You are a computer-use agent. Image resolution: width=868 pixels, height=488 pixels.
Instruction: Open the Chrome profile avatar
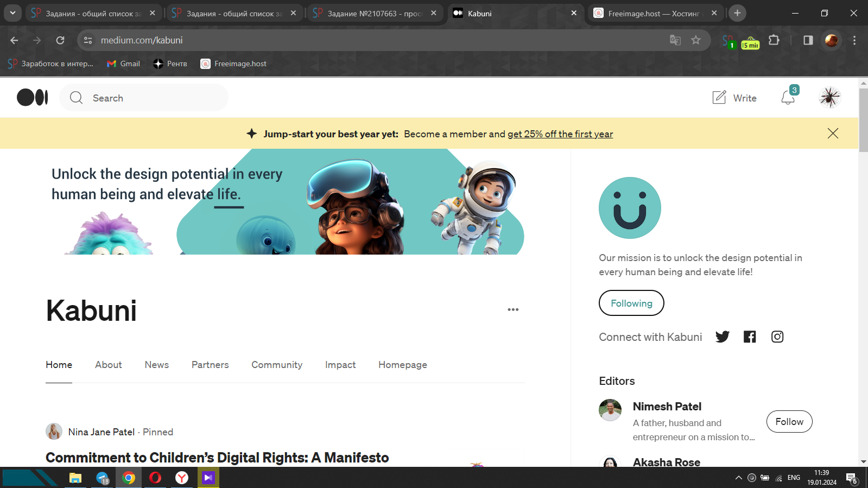tap(831, 40)
